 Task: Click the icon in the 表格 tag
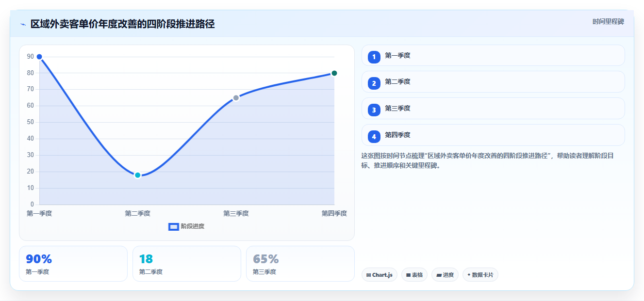[x=409, y=275]
